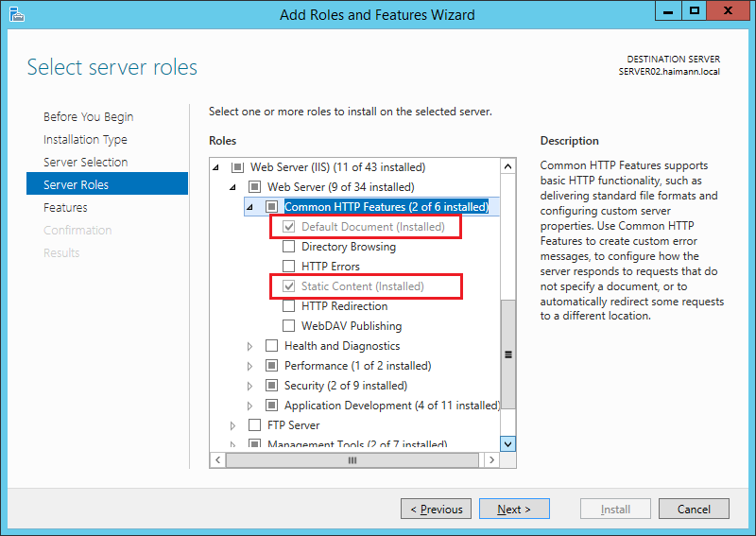Select the Common HTTP Features row text
The height and width of the screenshot is (536, 756).
387,207
